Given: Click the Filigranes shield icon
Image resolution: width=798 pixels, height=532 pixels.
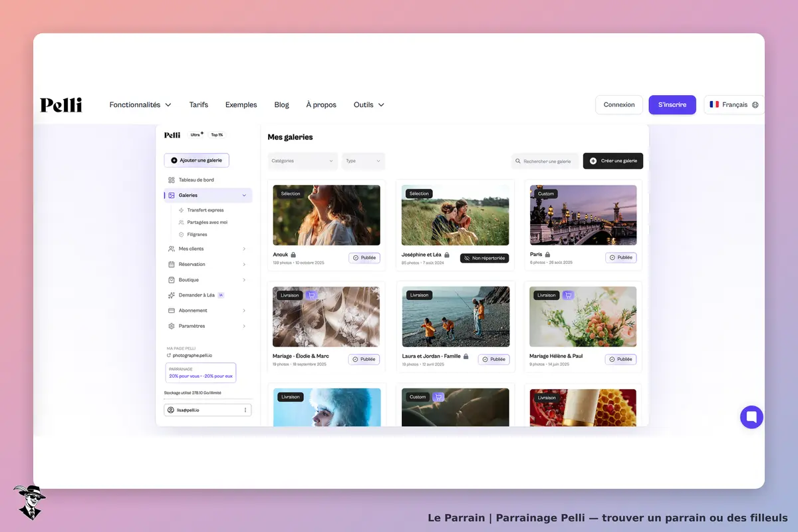Looking at the screenshot, I should click(182, 235).
